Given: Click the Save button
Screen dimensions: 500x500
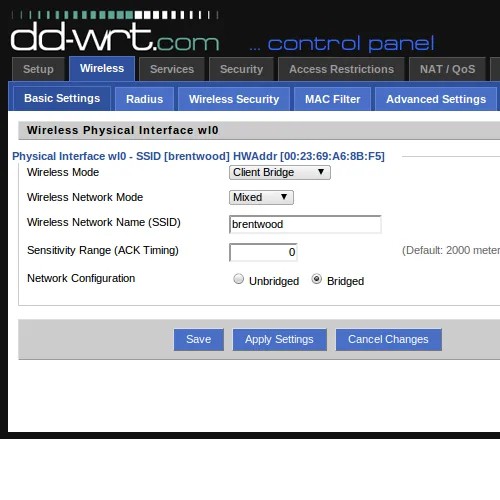Looking at the screenshot, I should point(199,339).
